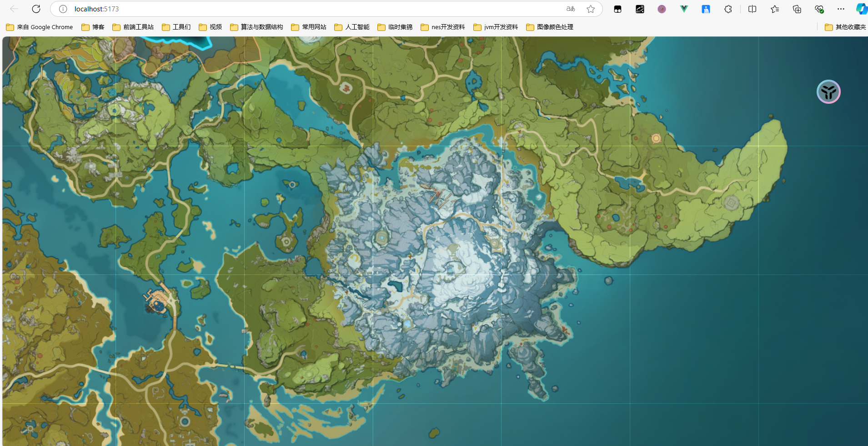Open the 'nes开发资料' bookmark folder
Image resolution: width=868 pixels, height=446 pixels.
(443, 27)
